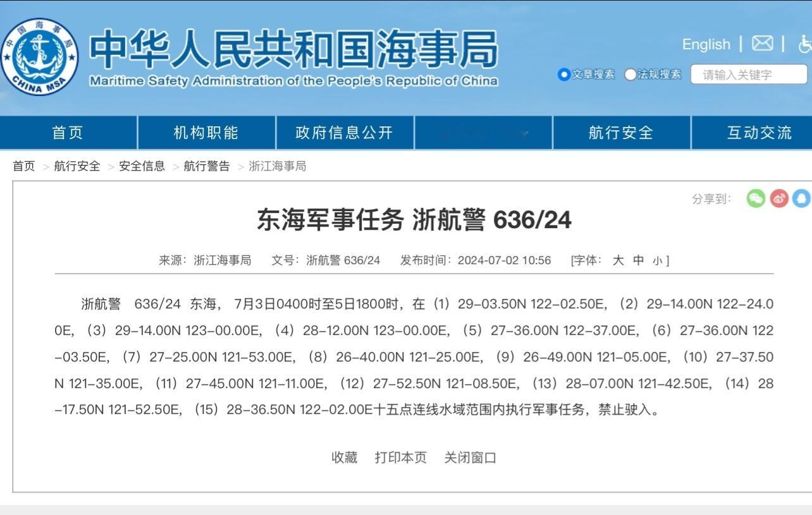The width and height of the screenshot is (812, 515).
Task: Click 关闭窗口 to close window
Action: coord(471,457)
